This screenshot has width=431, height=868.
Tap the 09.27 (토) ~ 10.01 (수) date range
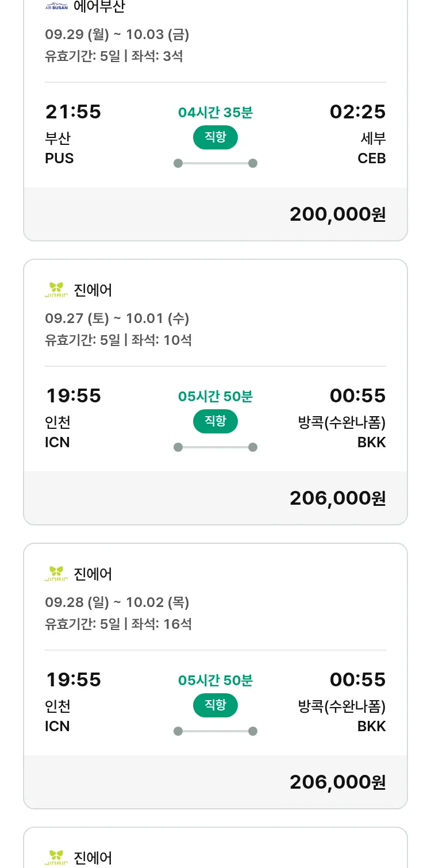click(117, 318)
